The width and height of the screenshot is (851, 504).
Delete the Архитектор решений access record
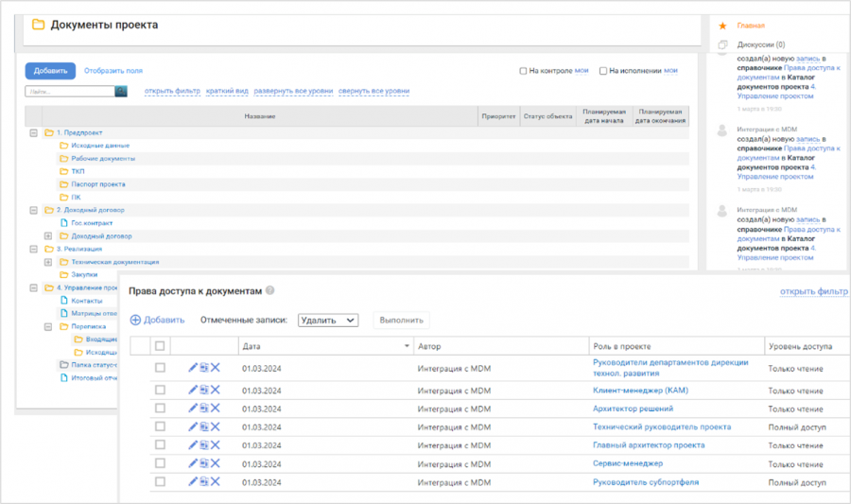(x=216, y=408)
